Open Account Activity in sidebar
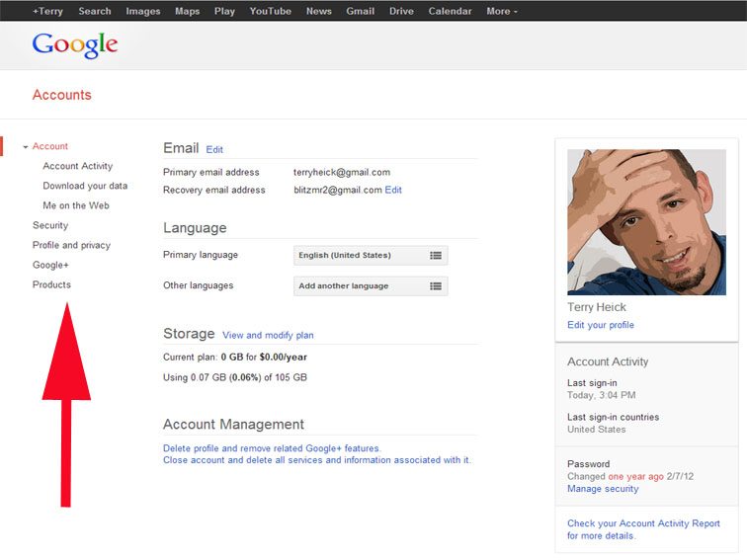Image resolution: width=747 pixels, height=560 pixels. coord(78,166)
